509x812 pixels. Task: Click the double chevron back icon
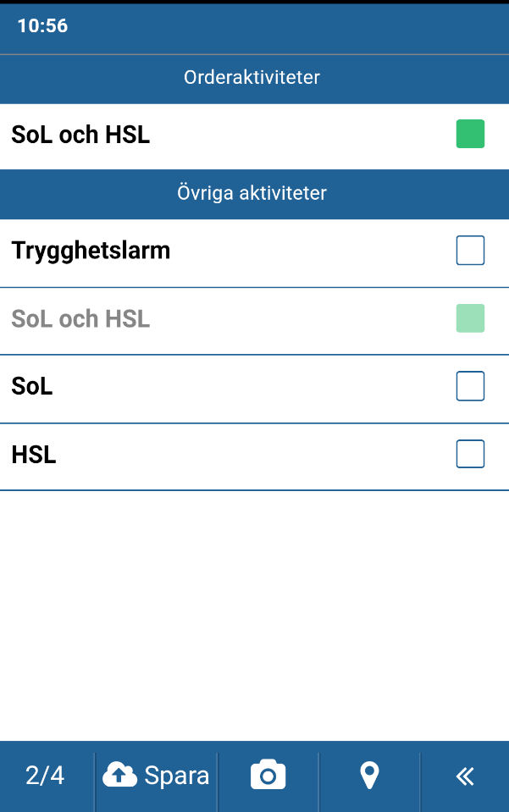[x=465, y=776]
